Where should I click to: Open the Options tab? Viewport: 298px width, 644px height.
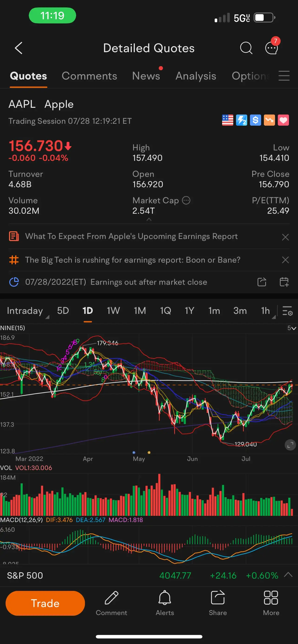pyautogui.click(x=251, y=76)
